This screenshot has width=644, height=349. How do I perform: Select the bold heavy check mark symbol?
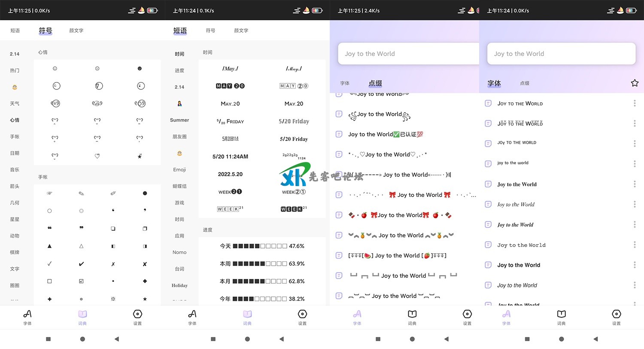coord(81,264)
